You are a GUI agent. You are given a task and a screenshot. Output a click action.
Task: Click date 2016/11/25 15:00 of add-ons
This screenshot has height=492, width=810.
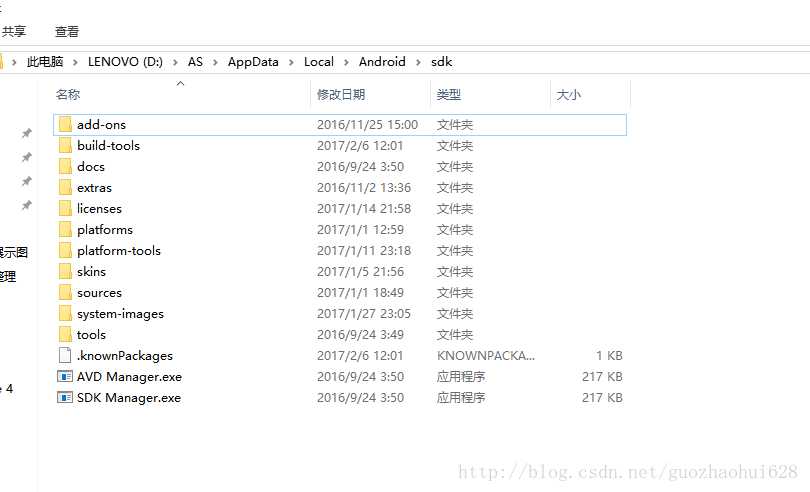point(367,125)
